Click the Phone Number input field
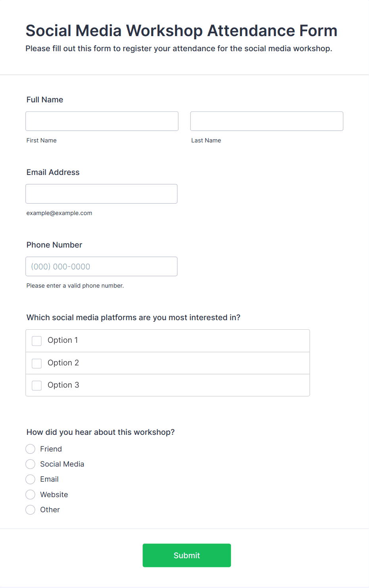This screenshot has width=369, height=588. 102,266
